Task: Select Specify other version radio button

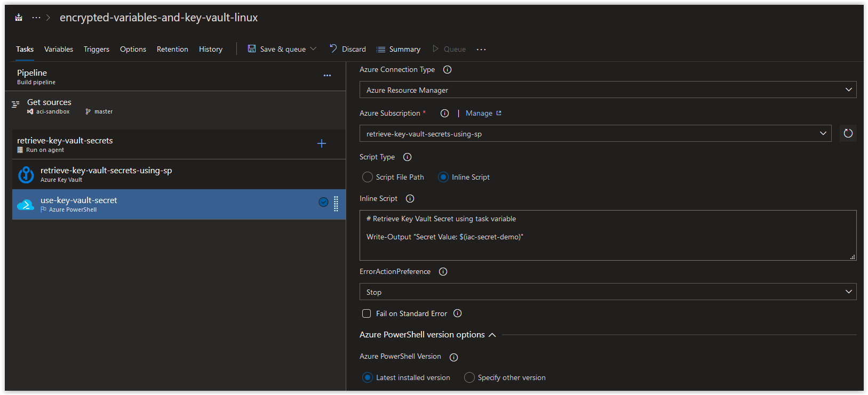Action: [x=469, y=377]
